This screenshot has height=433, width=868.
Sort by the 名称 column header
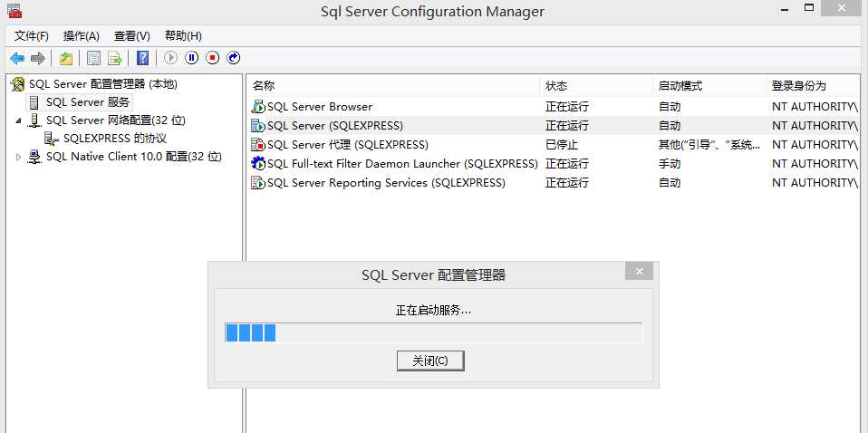click(x=393, y=86)
